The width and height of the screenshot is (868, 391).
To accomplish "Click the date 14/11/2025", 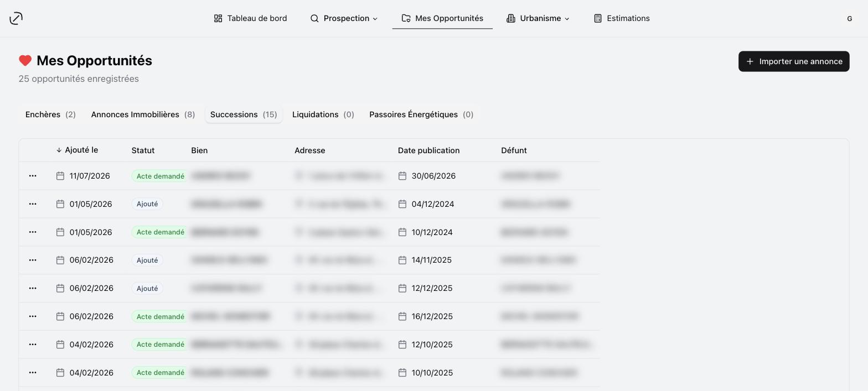I will [432, 260].
